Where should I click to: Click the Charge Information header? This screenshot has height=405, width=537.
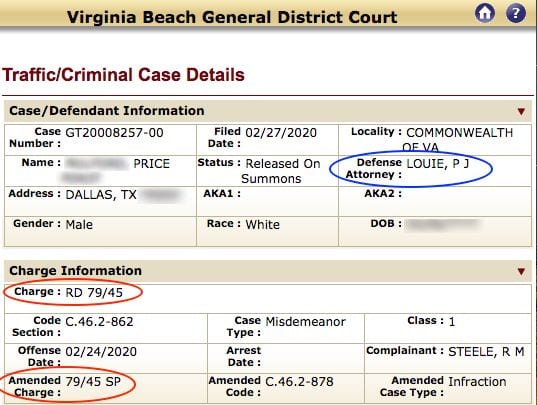tap(75, 271)
